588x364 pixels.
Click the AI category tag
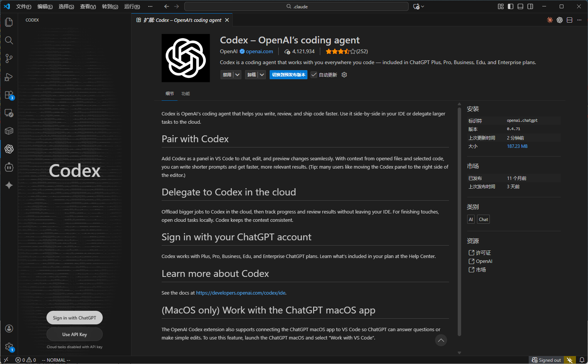tap(471, 219)
